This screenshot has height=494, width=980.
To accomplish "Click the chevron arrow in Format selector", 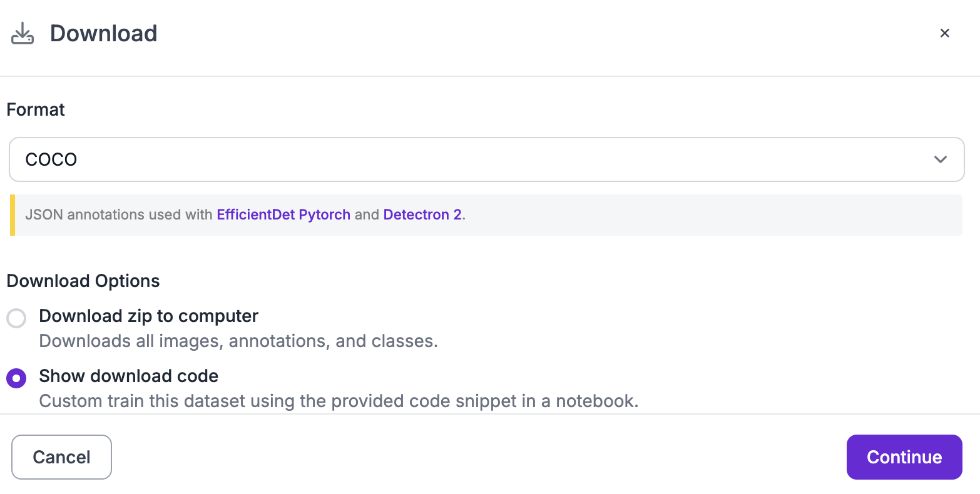I will click(940, 159).
